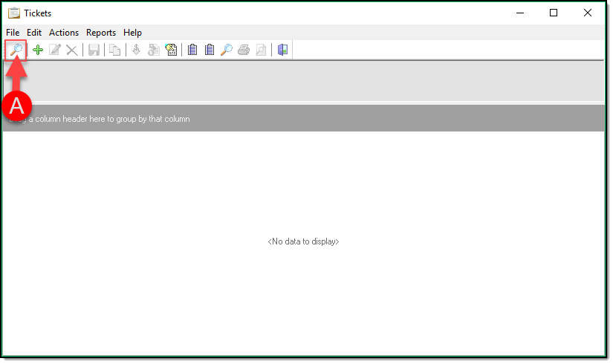Viewport: 613px width, 364px height.
Task: Open the Help menu
Action: [132, 33]
